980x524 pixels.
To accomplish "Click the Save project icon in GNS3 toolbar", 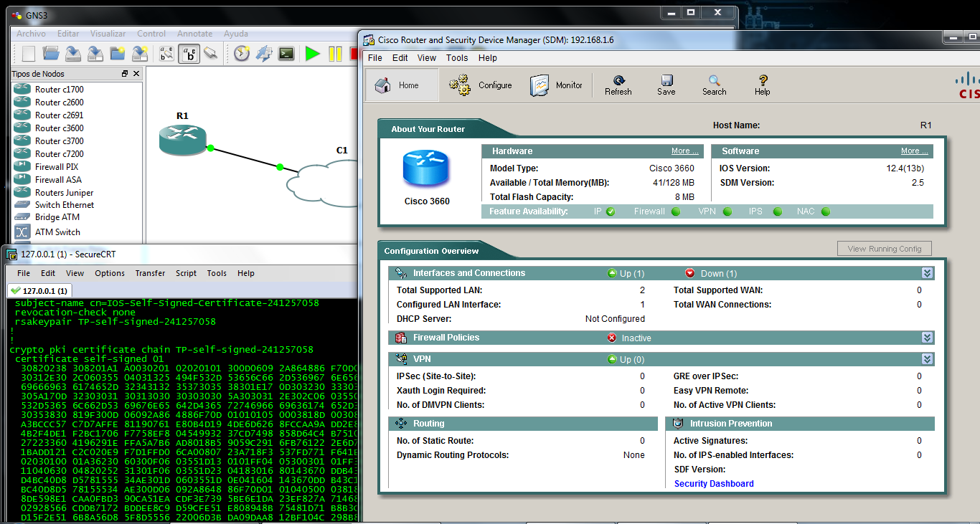I will (72, 54).
